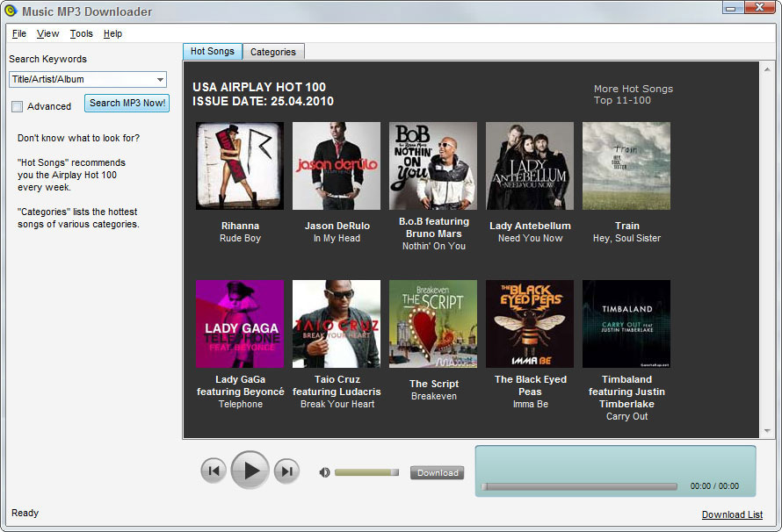Click the In My Head song title

point(337,238)
